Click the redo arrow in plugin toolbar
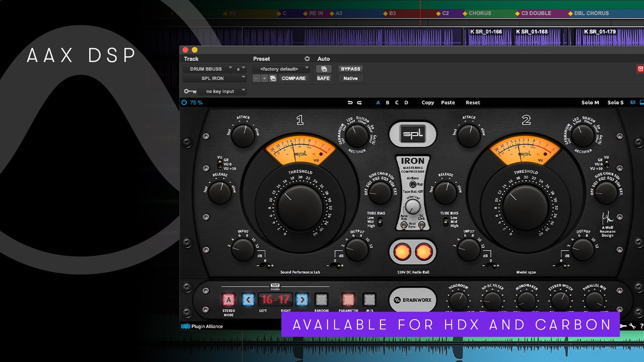The height and width of the screenshot is (362, 644). 360,102
